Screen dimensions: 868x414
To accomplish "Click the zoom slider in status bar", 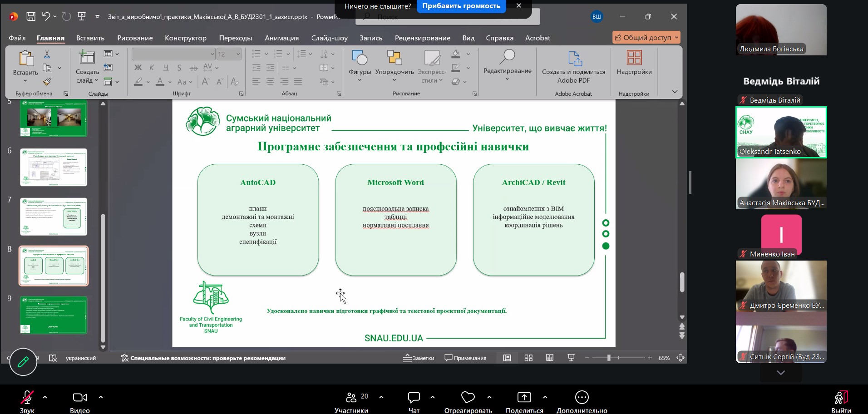I will tap(618, 358).
